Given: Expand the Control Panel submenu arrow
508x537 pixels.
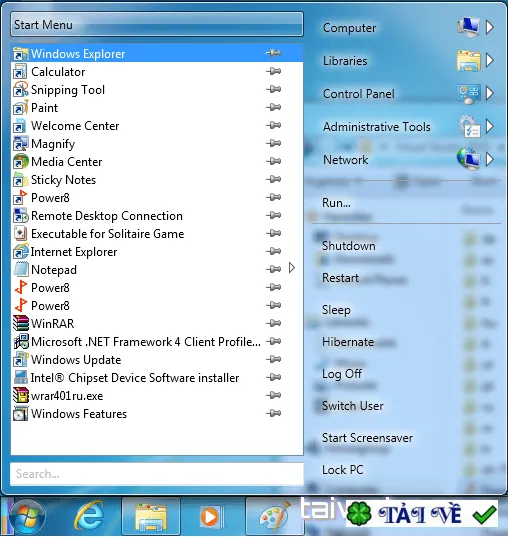Looking at the screenshot, I should [490, 93].
